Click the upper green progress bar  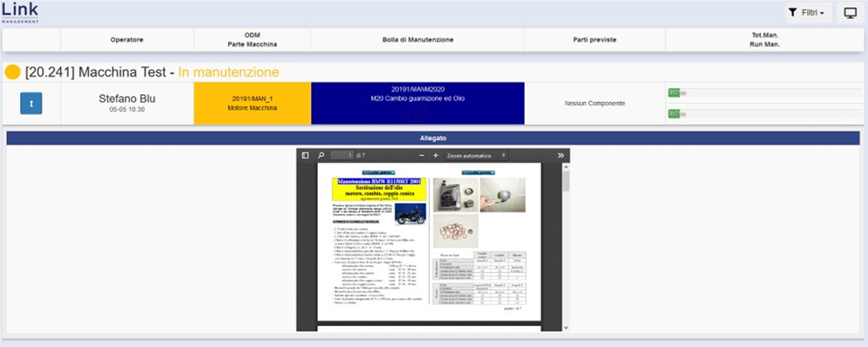764,92
